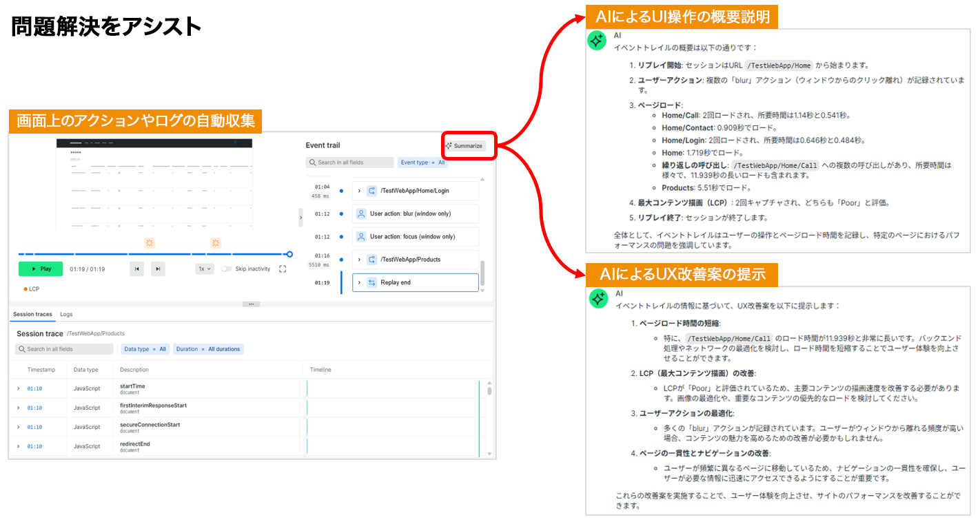Image resolution: width=980 pixels, height=524 pixels.
Task: Select User action: blur (window only) event
Action: (x=416, y=213)
